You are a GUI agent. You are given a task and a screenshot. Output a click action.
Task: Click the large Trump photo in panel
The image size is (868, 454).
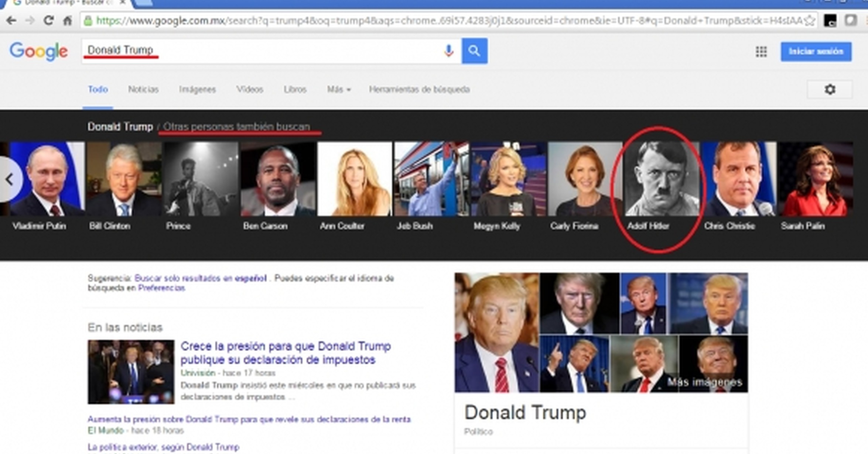pyautogui.click(x=497, y=333)
